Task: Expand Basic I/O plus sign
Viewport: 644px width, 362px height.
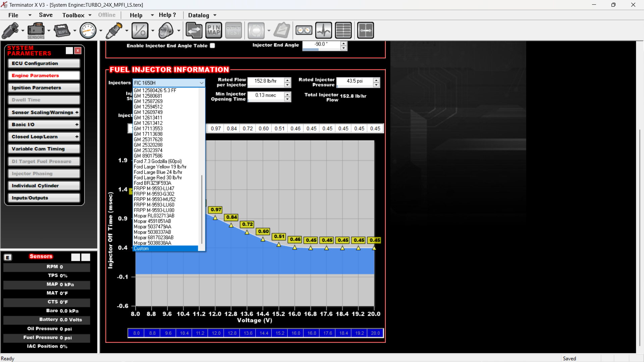Action: (77, 125)
